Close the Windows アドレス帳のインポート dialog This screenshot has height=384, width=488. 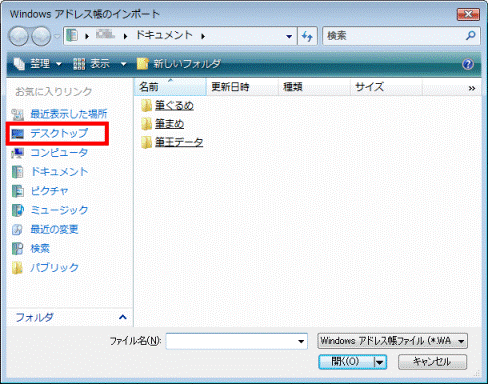(468, 14)
